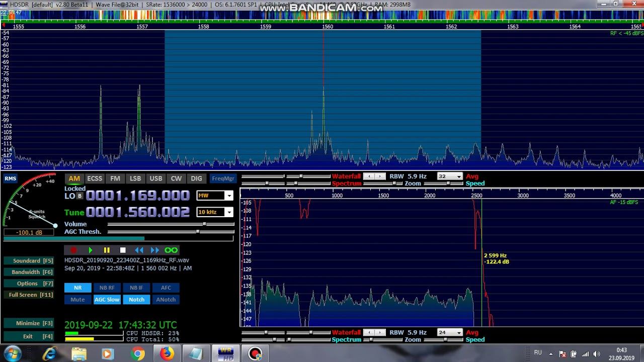The width and height of the screenshot is (644, 362).
Task: Select LSB demodulation mode
Action: pyautogui.click(x=135, y=178)
